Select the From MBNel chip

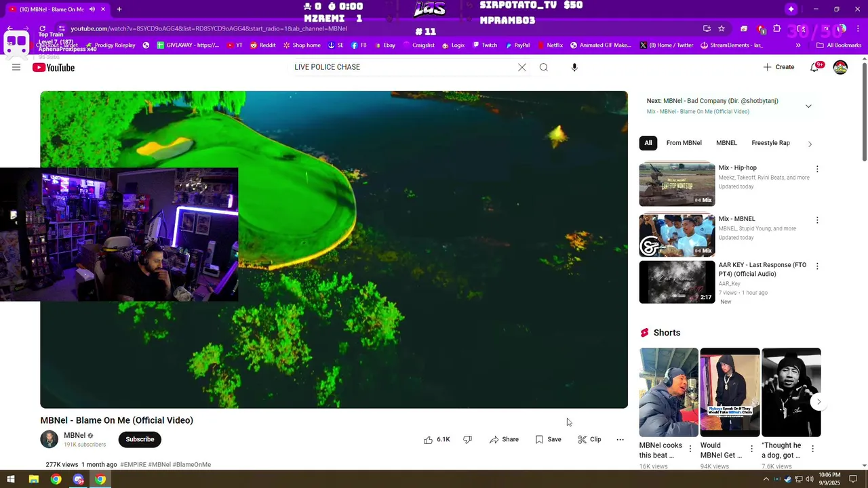684,143
